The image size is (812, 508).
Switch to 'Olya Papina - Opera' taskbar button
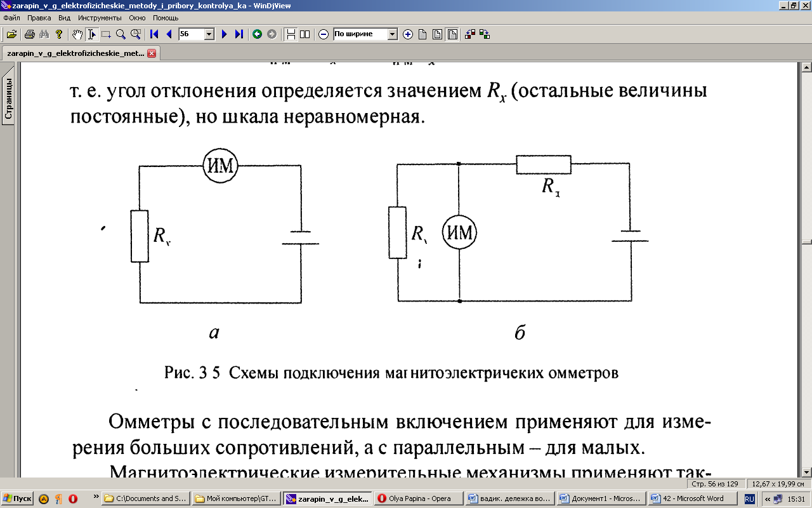point(418,498)
